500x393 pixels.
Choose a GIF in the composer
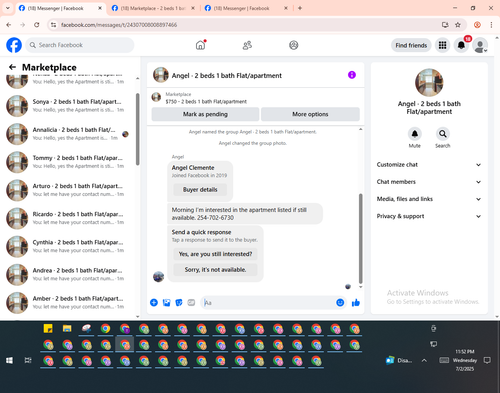click(191, 303)
